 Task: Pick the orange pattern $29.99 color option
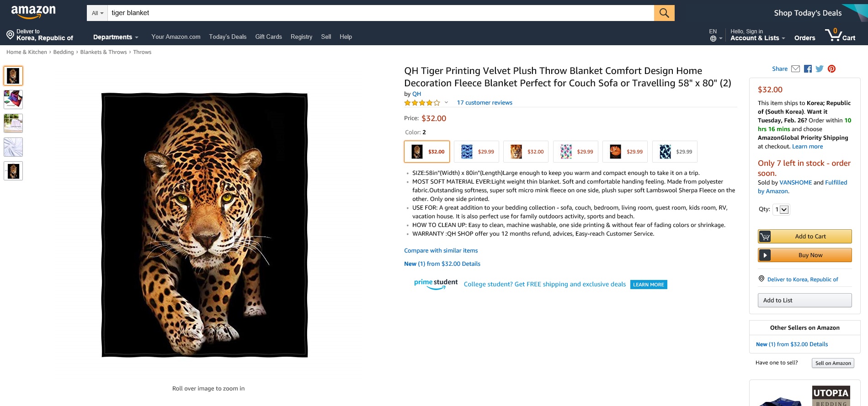[x=625, y=152]
